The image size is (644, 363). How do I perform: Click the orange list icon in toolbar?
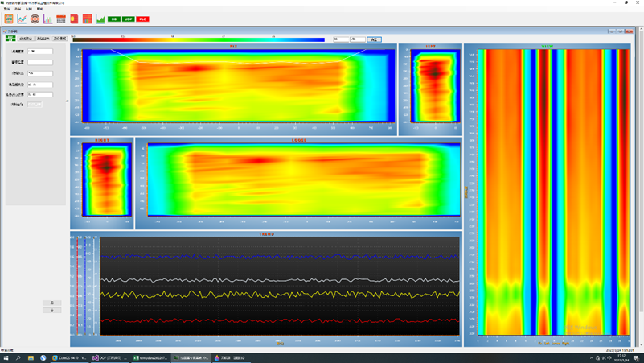(9, 19)
